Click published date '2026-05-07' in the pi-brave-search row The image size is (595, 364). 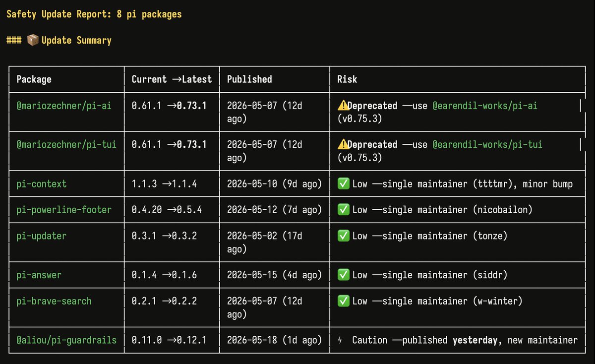[x=252, y=301]
